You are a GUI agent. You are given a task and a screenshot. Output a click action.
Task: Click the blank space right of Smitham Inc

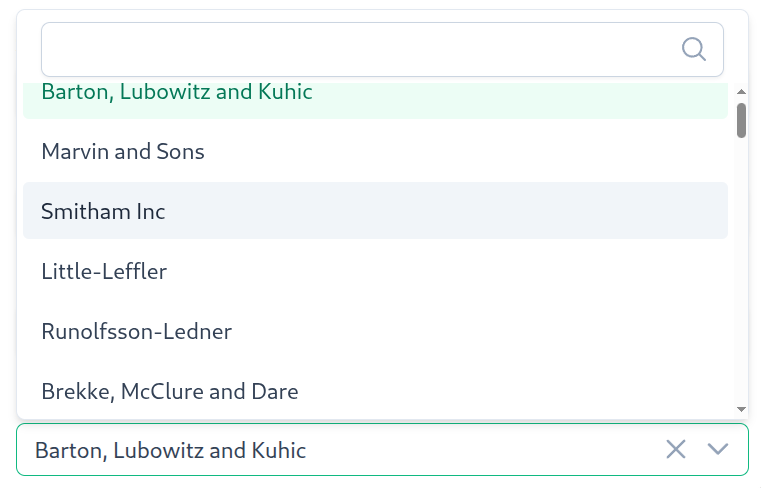tap(447, 211)
